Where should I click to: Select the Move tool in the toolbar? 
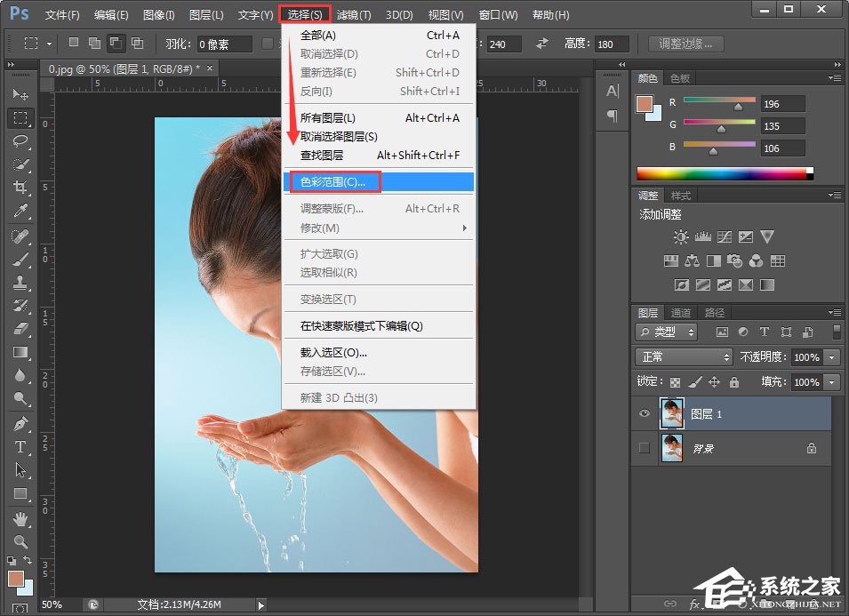tap(20, 94)
